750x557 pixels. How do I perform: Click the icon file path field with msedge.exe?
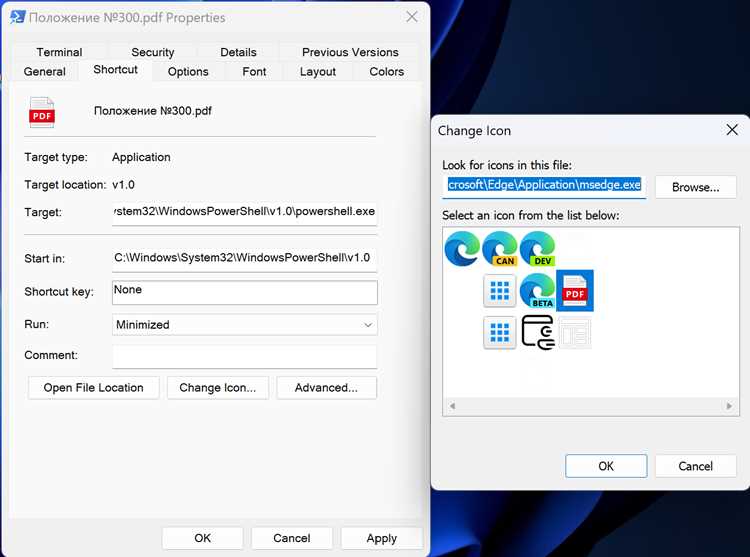point(544,186)
